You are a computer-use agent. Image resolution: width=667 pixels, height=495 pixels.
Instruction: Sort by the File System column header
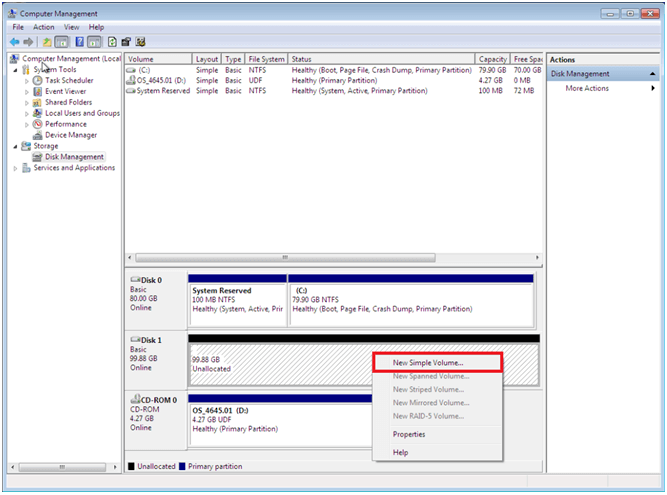[x=266, y=59]
